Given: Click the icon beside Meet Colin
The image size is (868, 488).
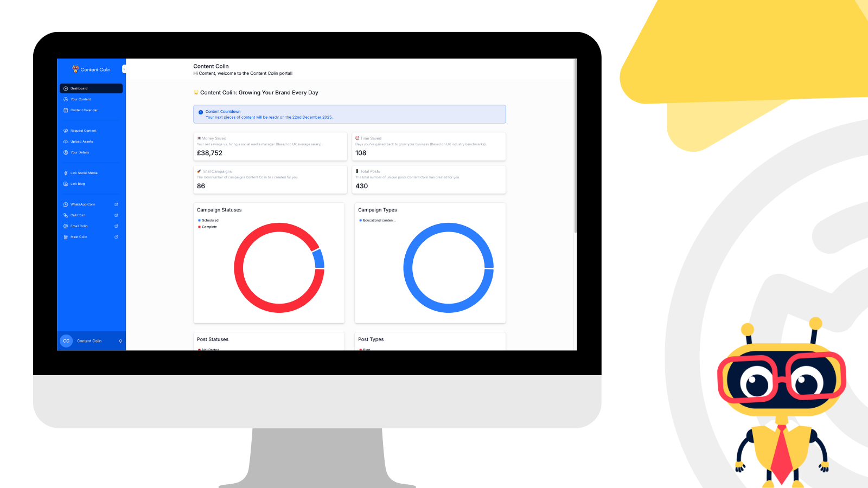Looking at the screenshot, I should tap(66, 237).
